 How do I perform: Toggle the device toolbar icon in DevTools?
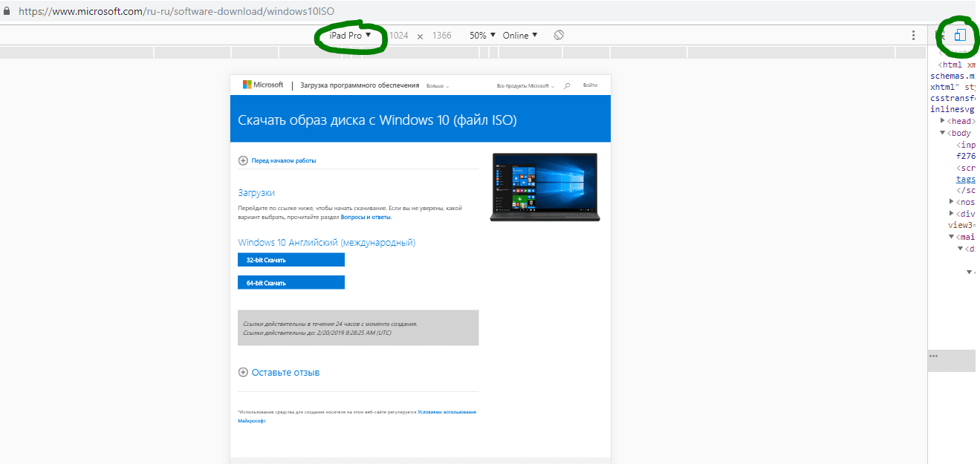click(961, 35)
